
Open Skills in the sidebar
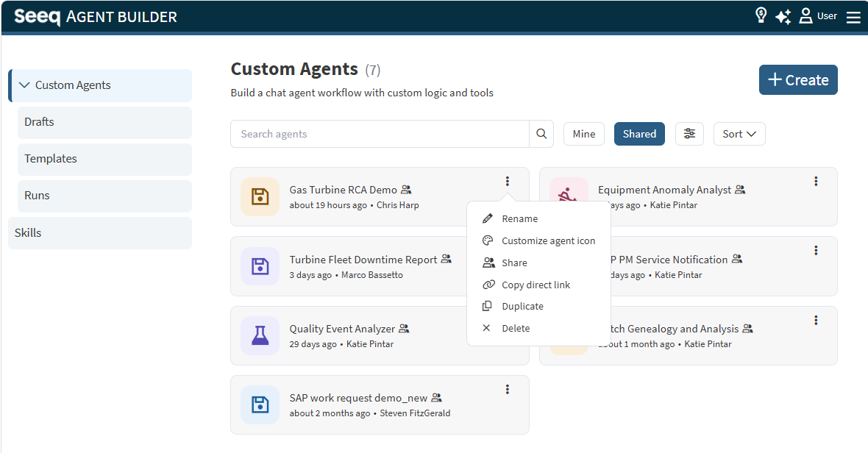click(x=100, y=233)
